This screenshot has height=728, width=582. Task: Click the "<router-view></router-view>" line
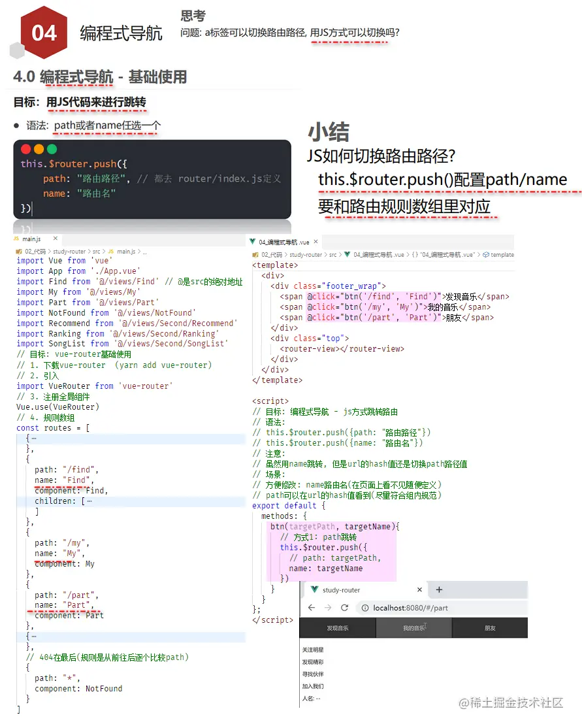342,349
